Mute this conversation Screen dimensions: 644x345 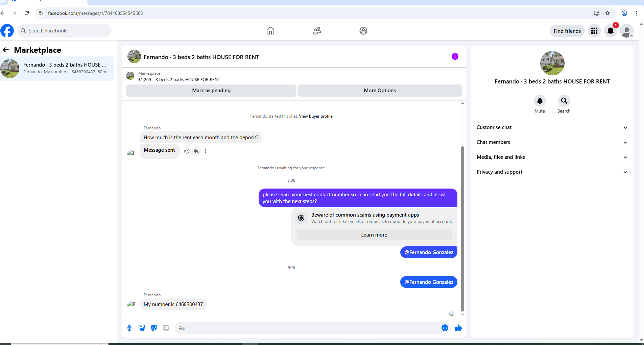540,101
